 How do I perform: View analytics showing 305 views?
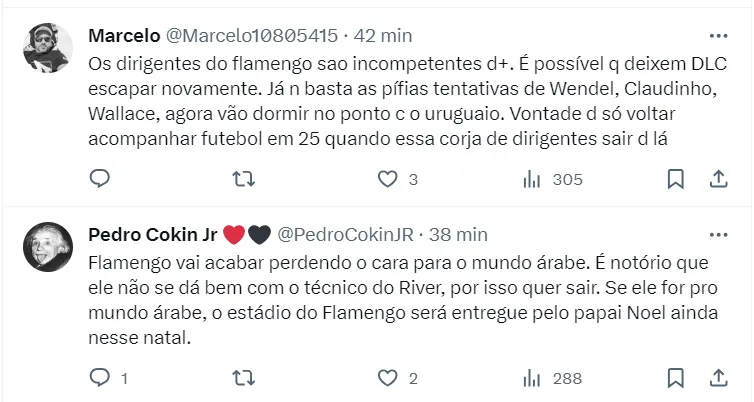point(531,179)
